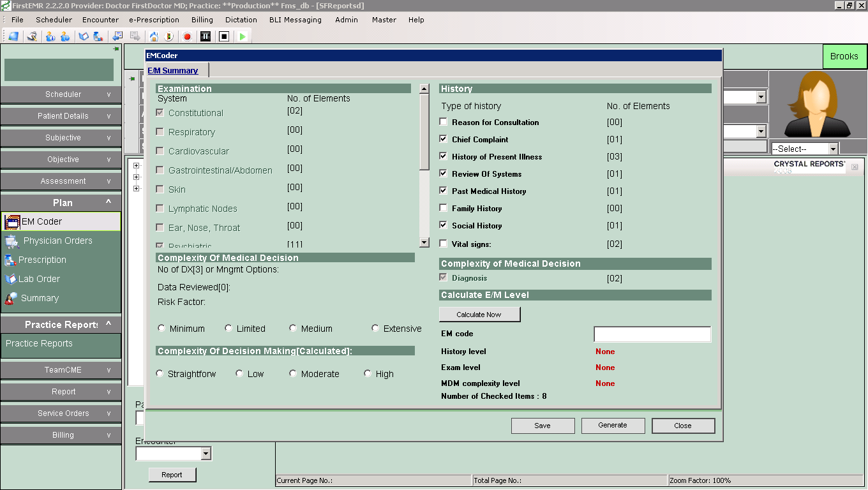Screen dimensions: 868x490
Task: Click the Prescription icon under Plan
Action: [10, 260]
